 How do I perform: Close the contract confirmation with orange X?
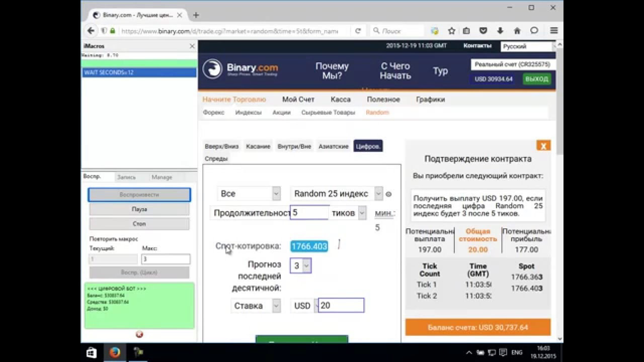point(543,146)
